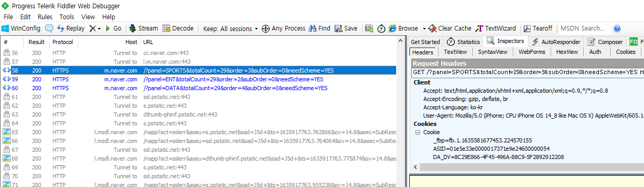Viewport: 644px width, 187px height.
Task: Select the Headers inspector tab
Action: coord(423,52)
